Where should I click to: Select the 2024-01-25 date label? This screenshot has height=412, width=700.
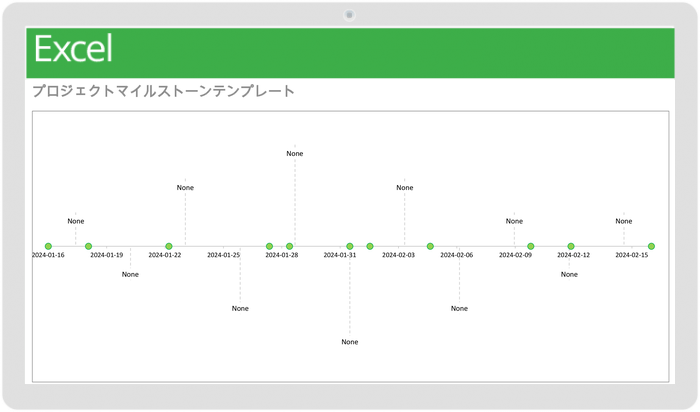[x=223, y=255]
